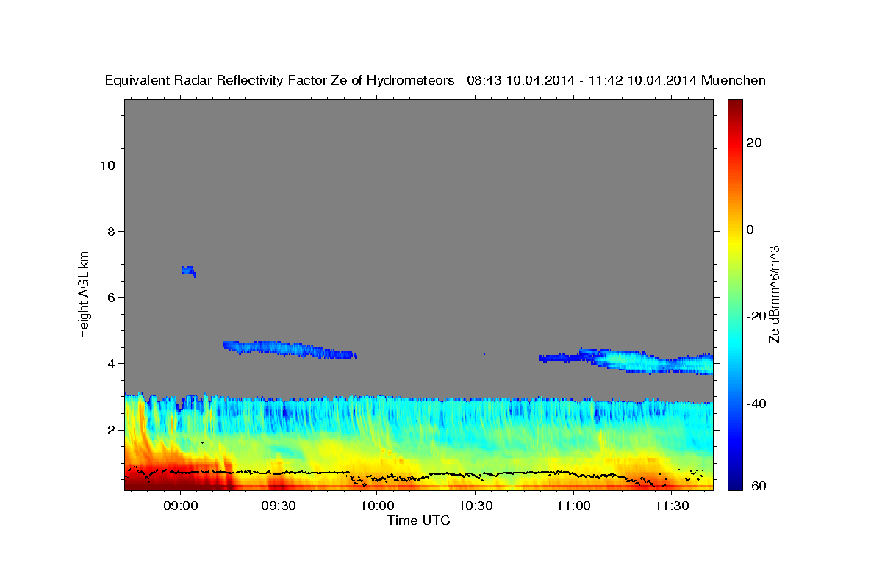Click the colorbar value -20
Screen dimensions: 882x588
click(756, 316)
